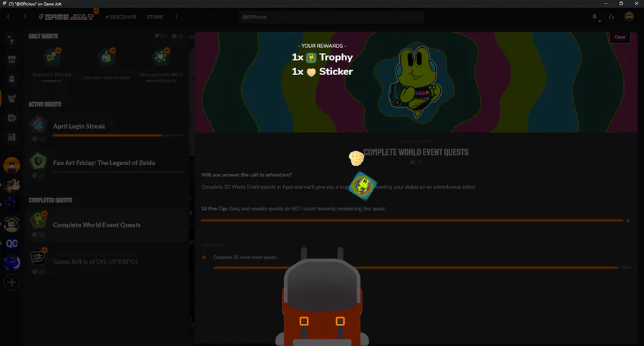
Task: Open the React to 5 comments daily quest
Action: (x=52, y=66)
